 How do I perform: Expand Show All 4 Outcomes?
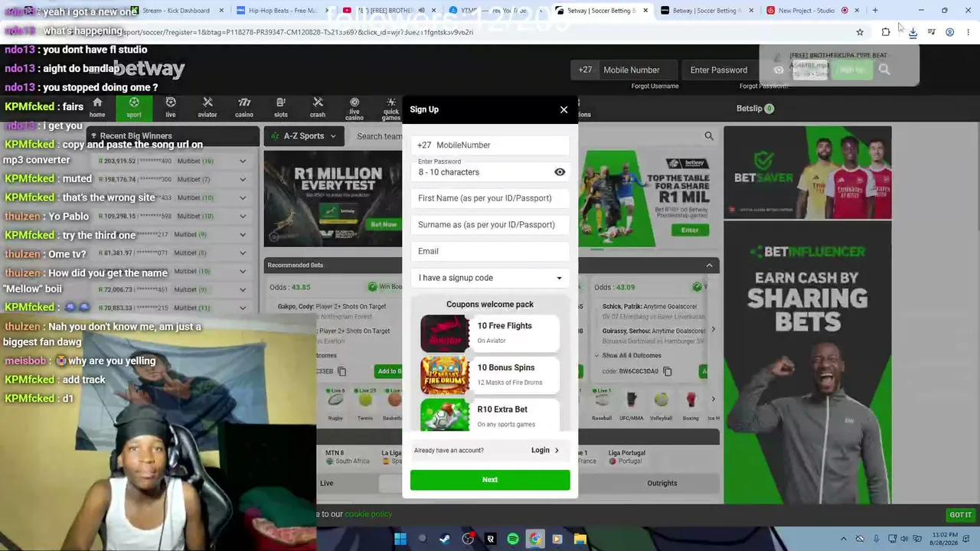point(628,356)
